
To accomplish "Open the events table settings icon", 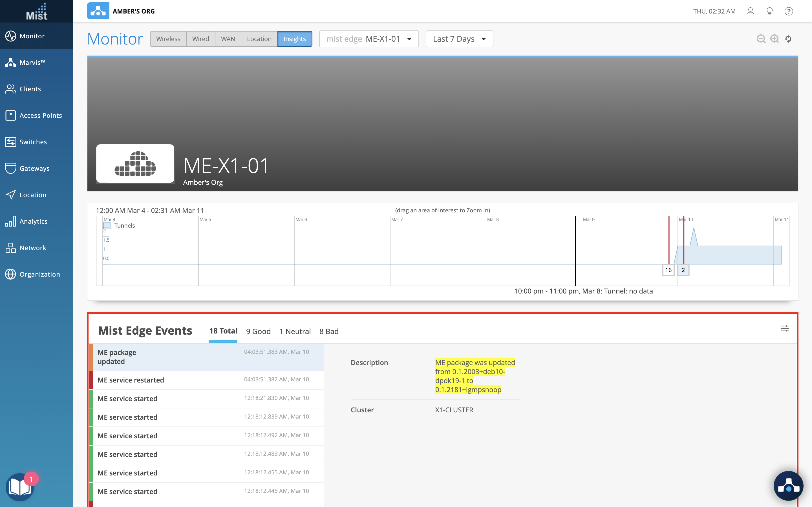I will tap(784, 328).
